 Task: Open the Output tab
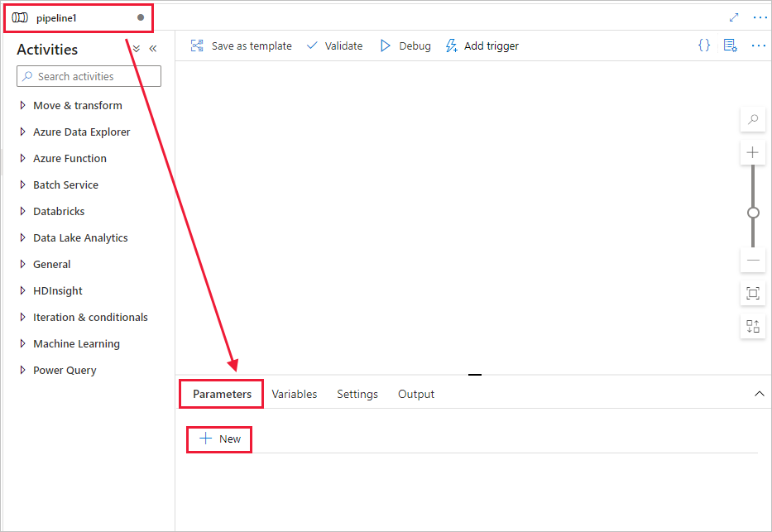pos(415,394)
